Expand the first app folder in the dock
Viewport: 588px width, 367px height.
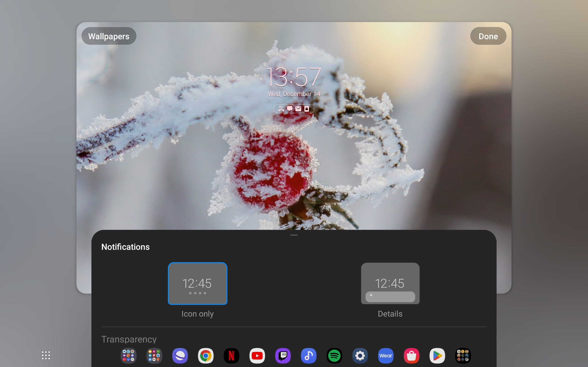pos(129,356)
